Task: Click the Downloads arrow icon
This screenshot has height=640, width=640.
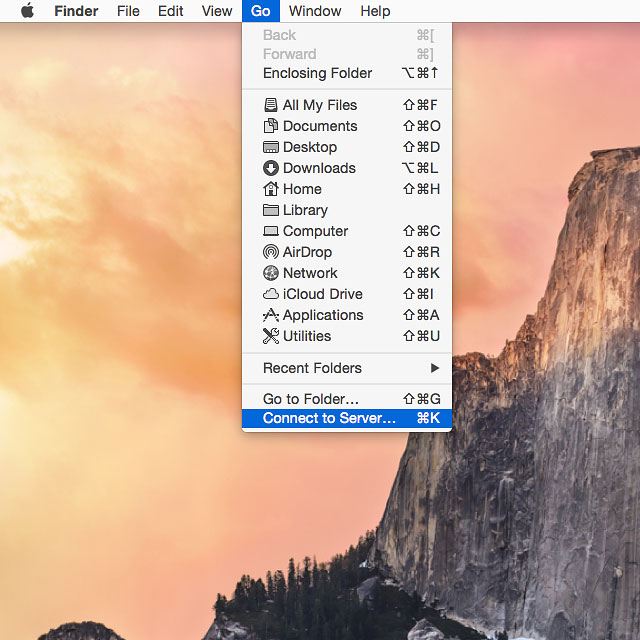Action: click(271, 168)
